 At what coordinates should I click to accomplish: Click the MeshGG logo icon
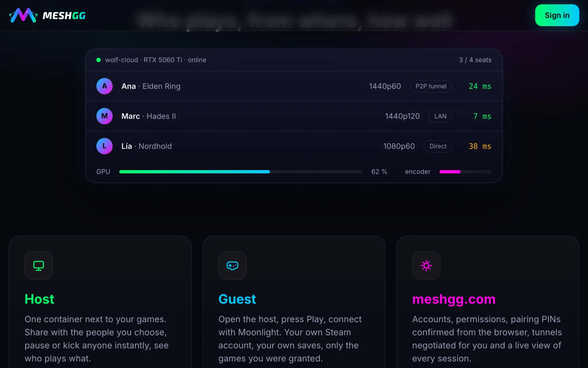[23, 15]
